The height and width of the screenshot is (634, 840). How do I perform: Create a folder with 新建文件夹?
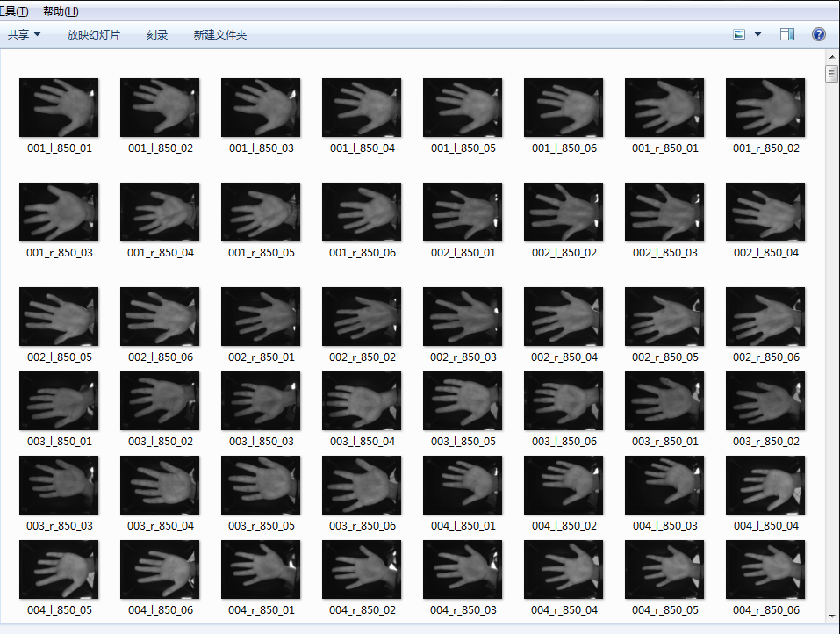pos(220,35)
